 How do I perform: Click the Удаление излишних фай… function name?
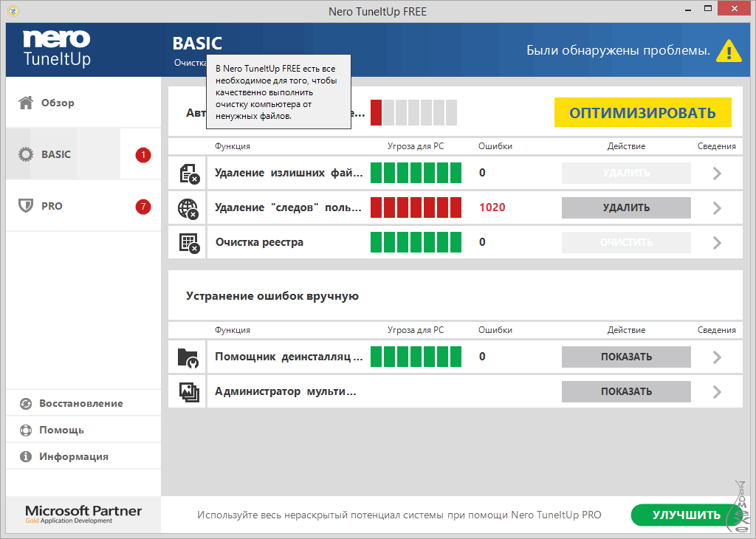point(289,173)
